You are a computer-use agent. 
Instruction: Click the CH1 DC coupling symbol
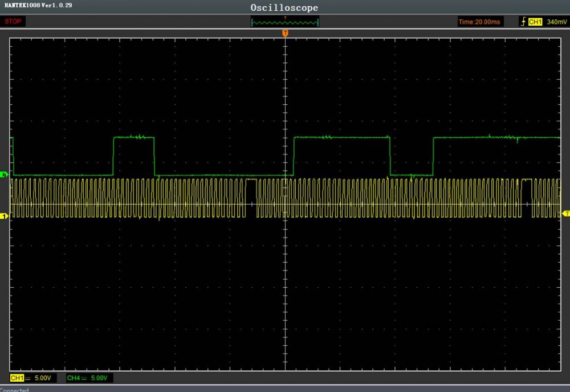coord(26,378)
